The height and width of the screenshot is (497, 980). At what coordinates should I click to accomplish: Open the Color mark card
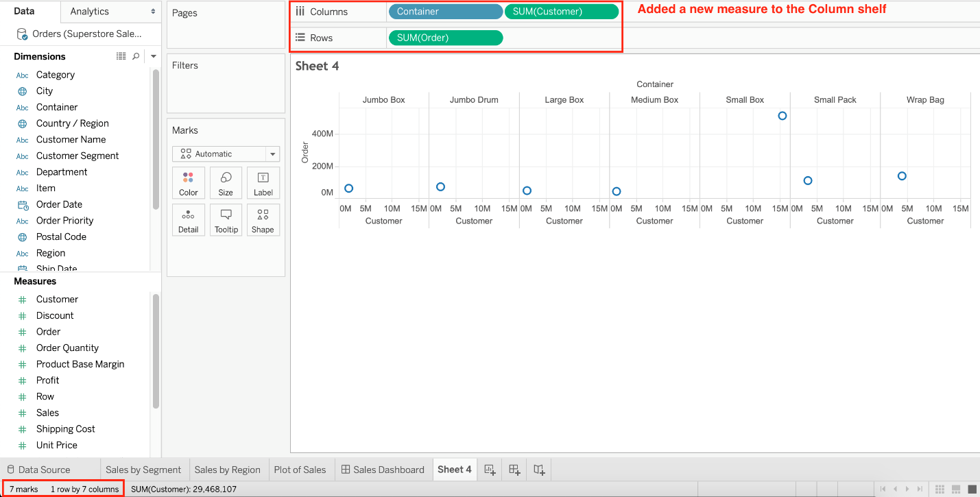189,183
